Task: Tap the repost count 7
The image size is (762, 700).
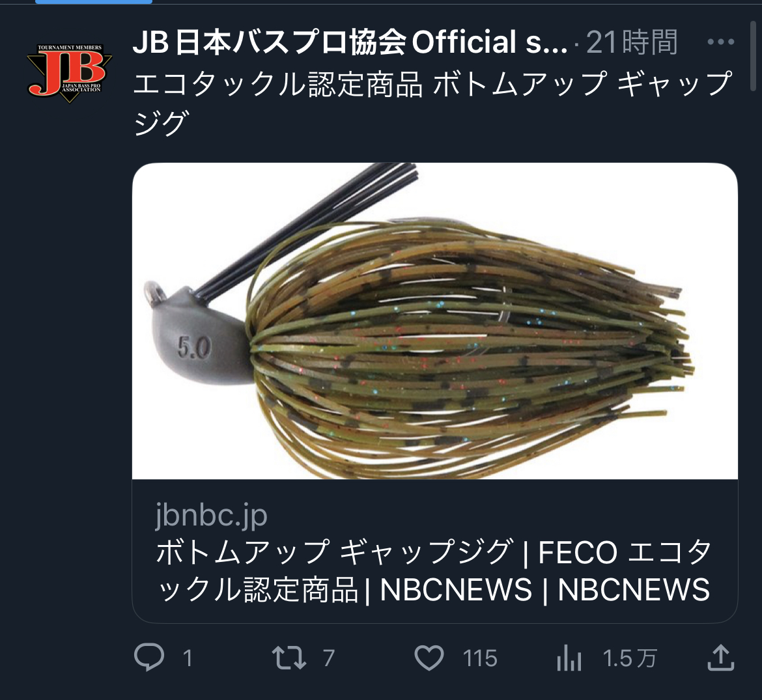Action: (328, 659)
